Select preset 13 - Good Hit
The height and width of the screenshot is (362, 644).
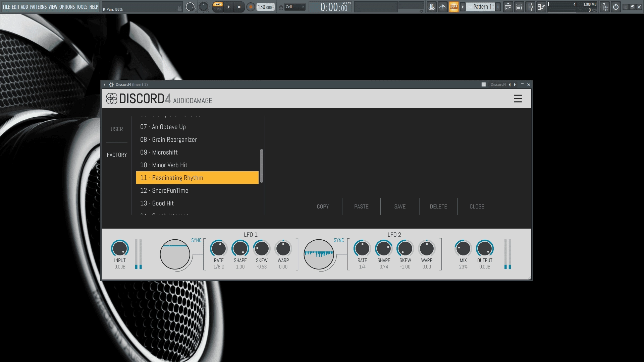click(197, 203)
